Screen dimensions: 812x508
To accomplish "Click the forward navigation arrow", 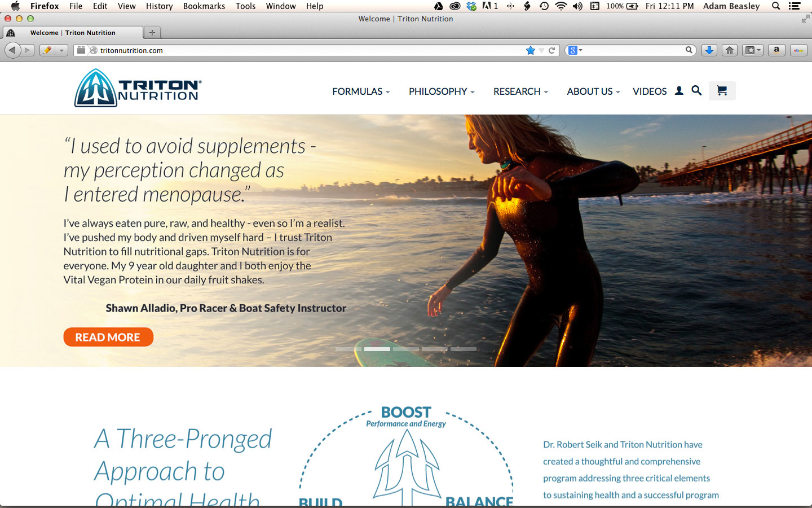I will [27, 50].
